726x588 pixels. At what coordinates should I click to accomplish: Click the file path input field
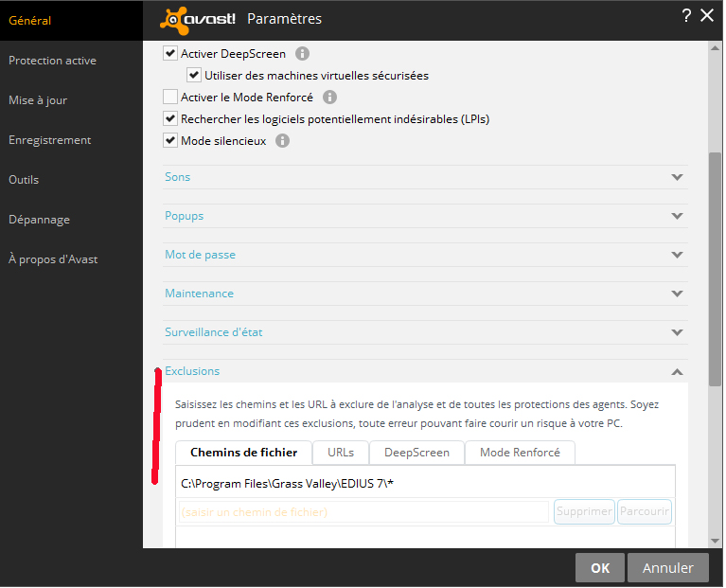364,512
